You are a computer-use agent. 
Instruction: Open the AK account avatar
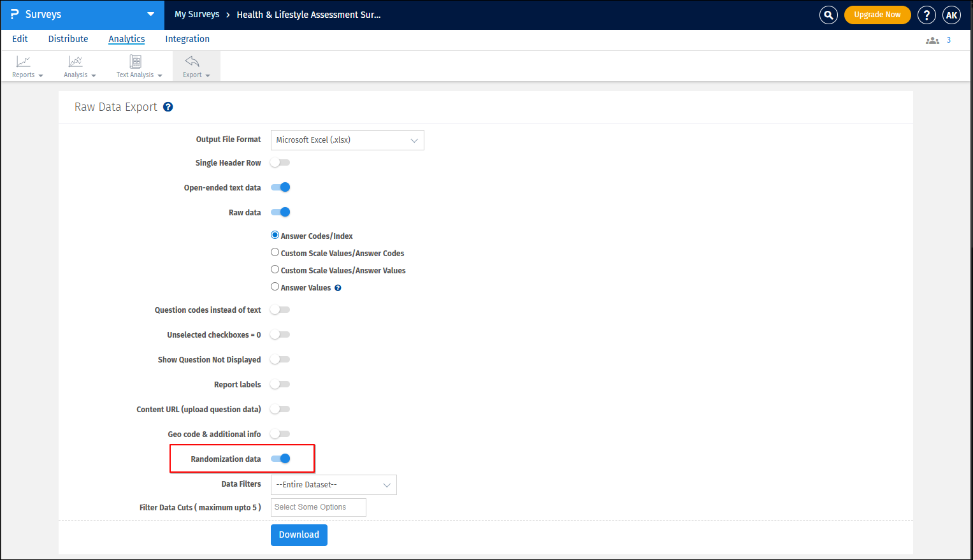tap(951, 14)
